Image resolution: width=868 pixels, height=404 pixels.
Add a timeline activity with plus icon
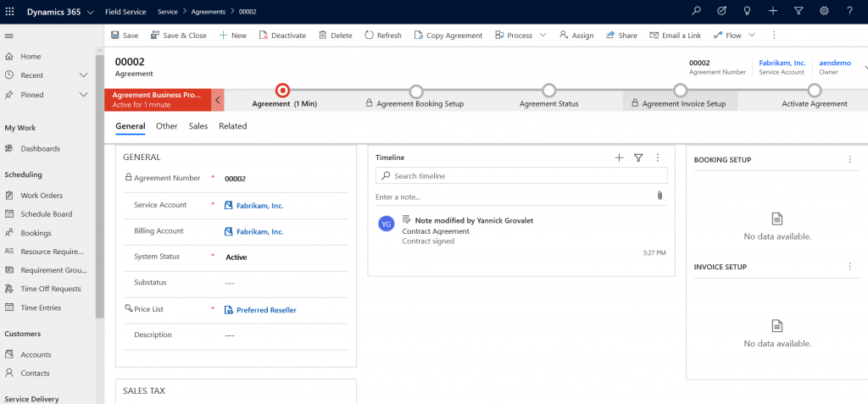coord(619,158)
